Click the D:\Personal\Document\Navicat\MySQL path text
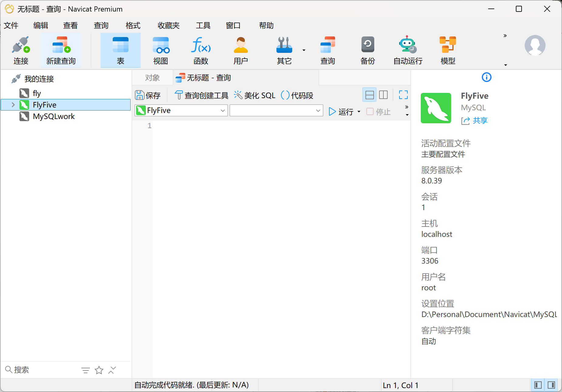This screenshot has height=392, width=562. tap(489, 314)
